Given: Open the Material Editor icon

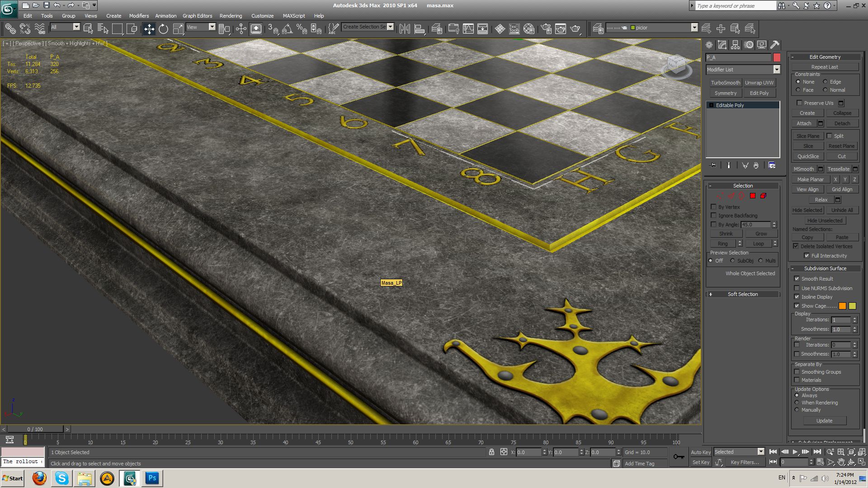Looking at the screenshot, I should pyautogui.click(x=529, y=29).
